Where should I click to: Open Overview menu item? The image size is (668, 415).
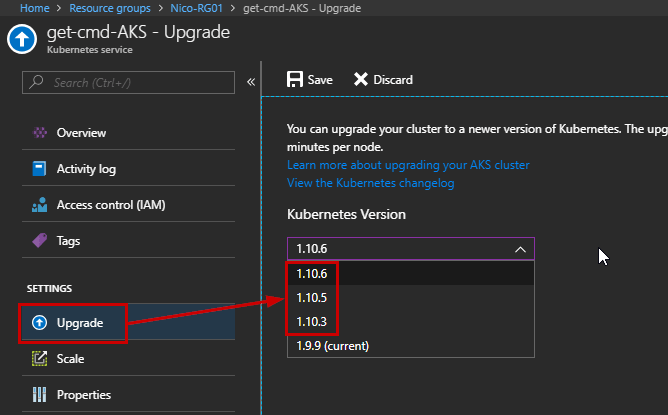pyautogui.click(x=128, y=133)
